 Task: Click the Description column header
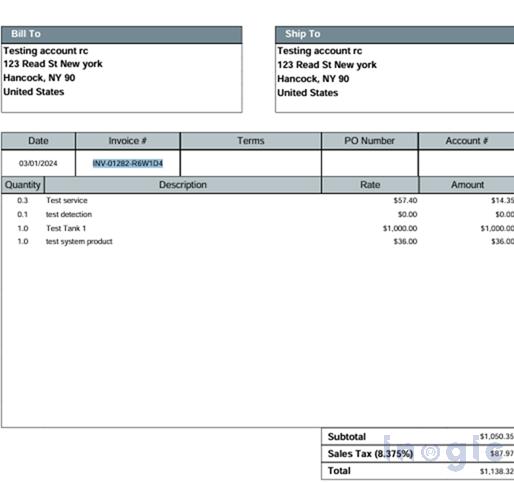[x=183, y=185]
